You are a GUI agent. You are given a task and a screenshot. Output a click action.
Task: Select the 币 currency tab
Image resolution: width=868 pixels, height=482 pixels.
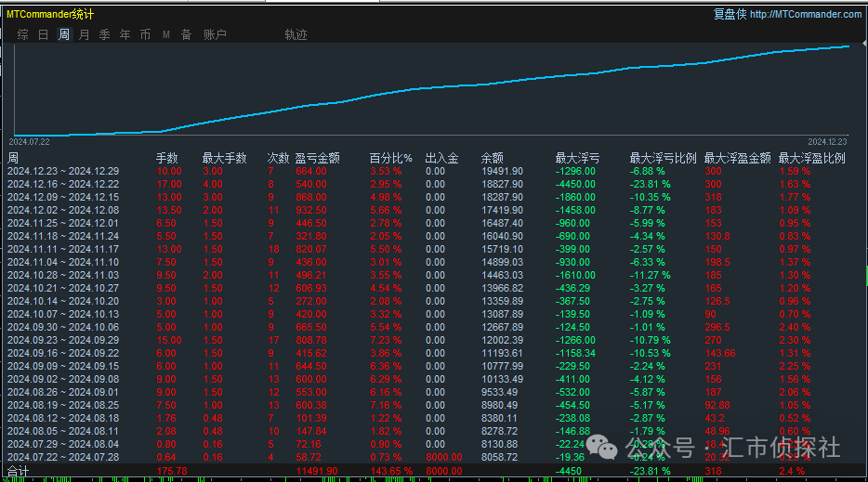pos(146,35)
